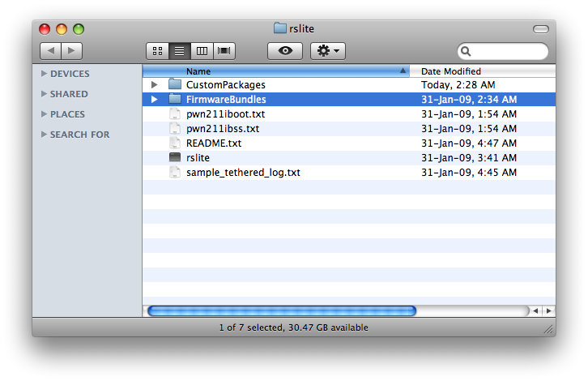Sort by Name column header
The image size is (588, 381).
pos(275,71)
